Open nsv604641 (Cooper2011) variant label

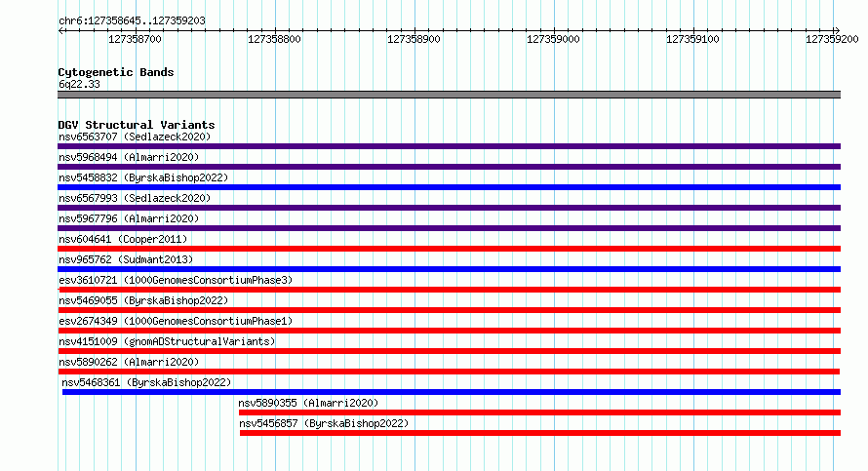point(123,239)
